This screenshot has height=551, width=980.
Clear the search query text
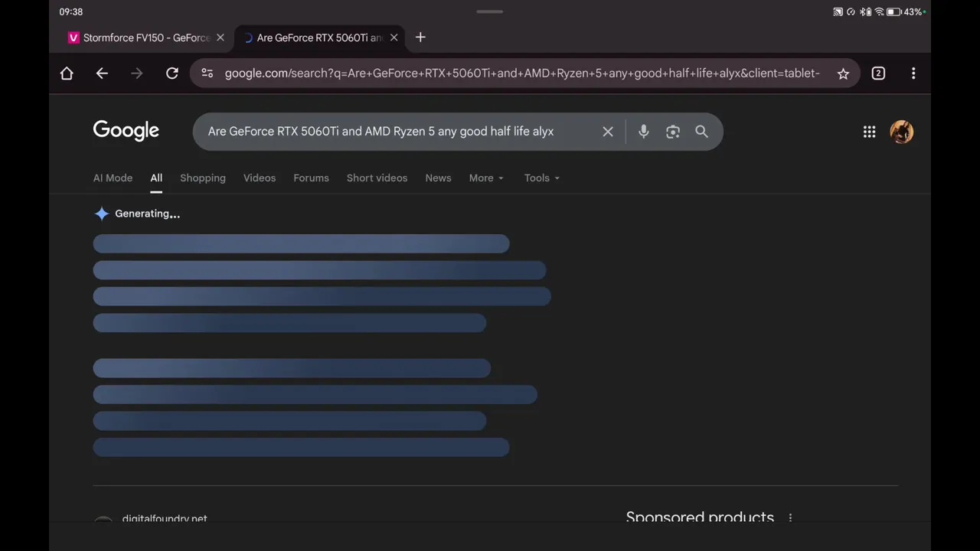coord(608,132)
